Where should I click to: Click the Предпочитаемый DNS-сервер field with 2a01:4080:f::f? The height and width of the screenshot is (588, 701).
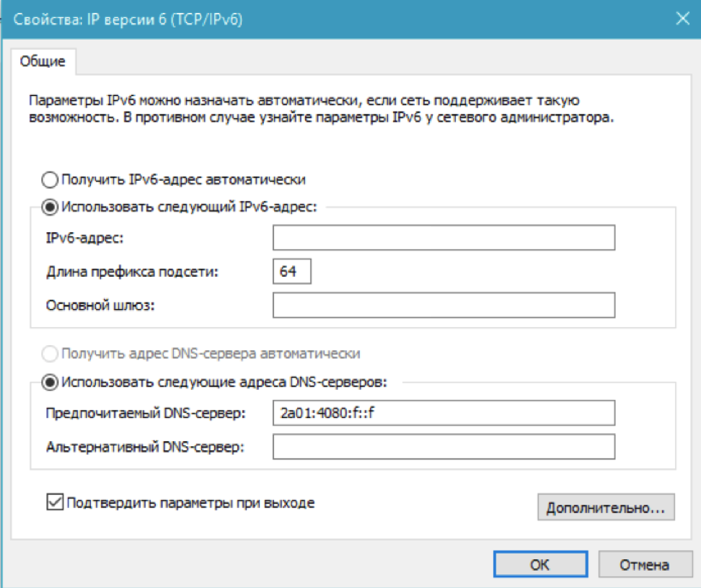pos(444,413)
